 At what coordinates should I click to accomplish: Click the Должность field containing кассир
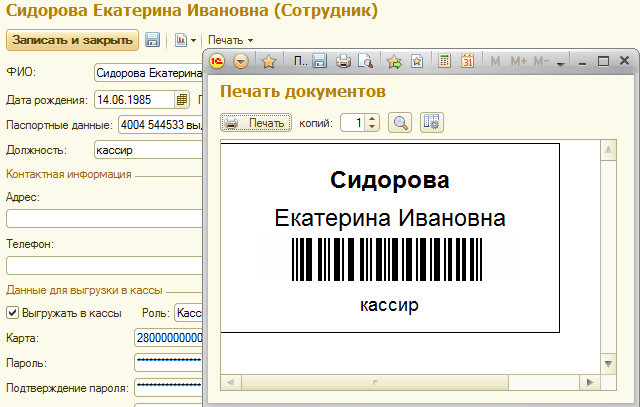pyautogui.click(x=149, y=150)
